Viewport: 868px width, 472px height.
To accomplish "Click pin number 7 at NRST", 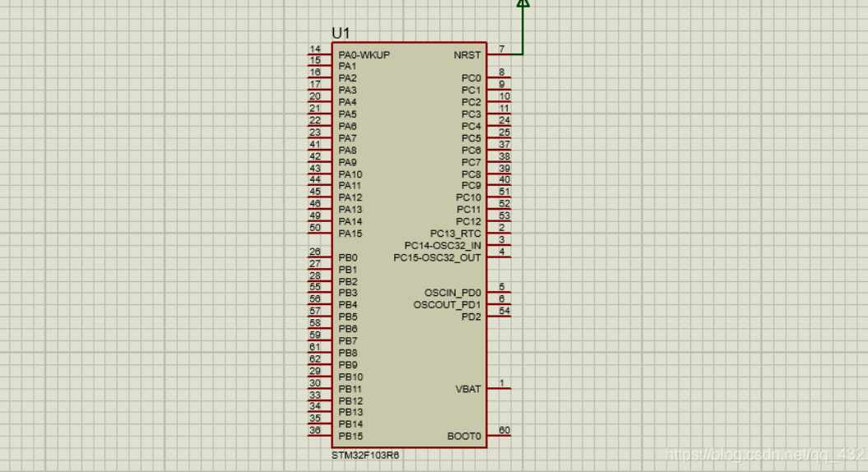I will 502,49.
